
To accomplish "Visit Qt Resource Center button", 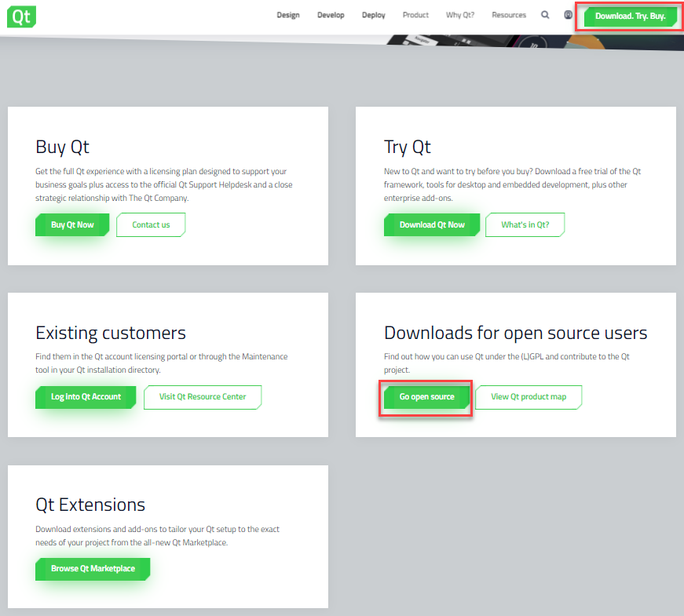I will click(x=203, y=397).
